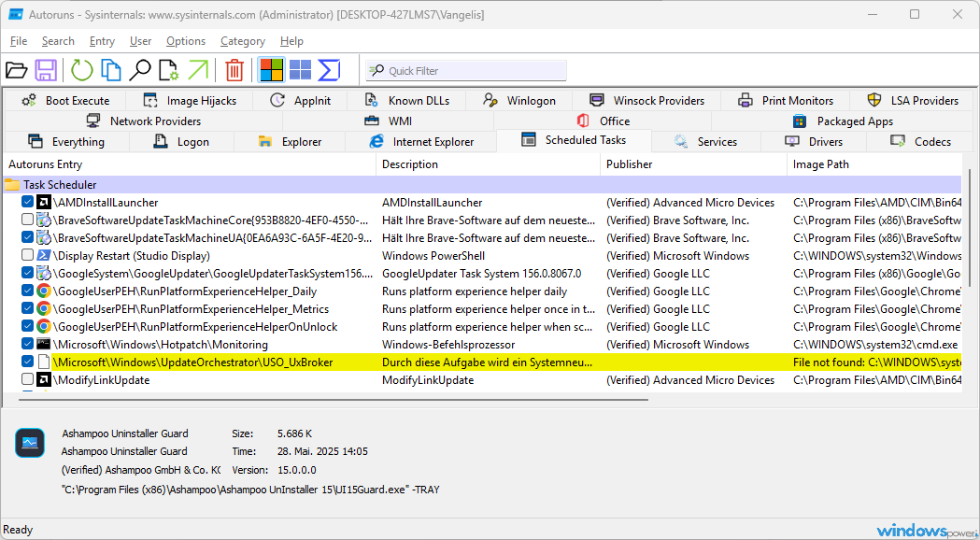Click the red Delete trash icon
The height and width of the screenshot is (540, 980).
pos(234,70)
